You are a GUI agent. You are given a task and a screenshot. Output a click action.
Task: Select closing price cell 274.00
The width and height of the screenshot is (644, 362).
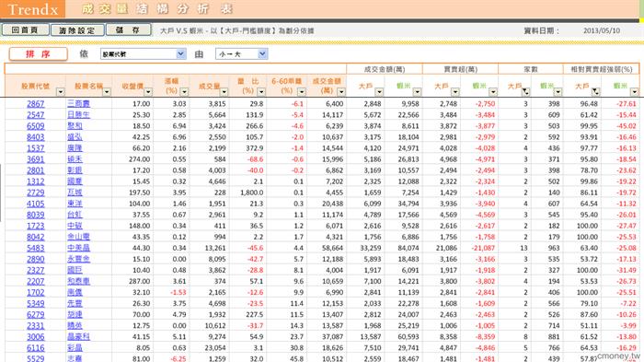(x=140, y=159)
